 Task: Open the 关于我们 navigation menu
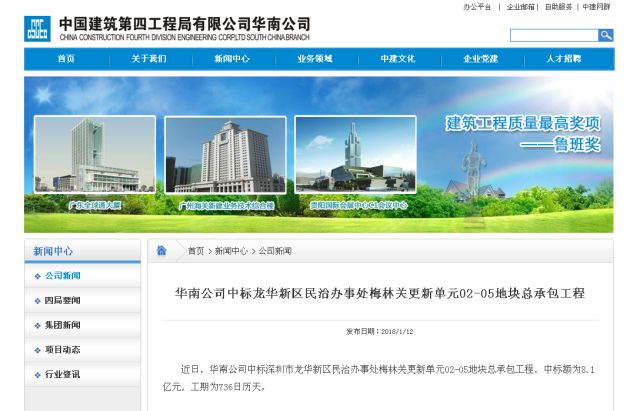pyautogui.click(x=149, y=59)
